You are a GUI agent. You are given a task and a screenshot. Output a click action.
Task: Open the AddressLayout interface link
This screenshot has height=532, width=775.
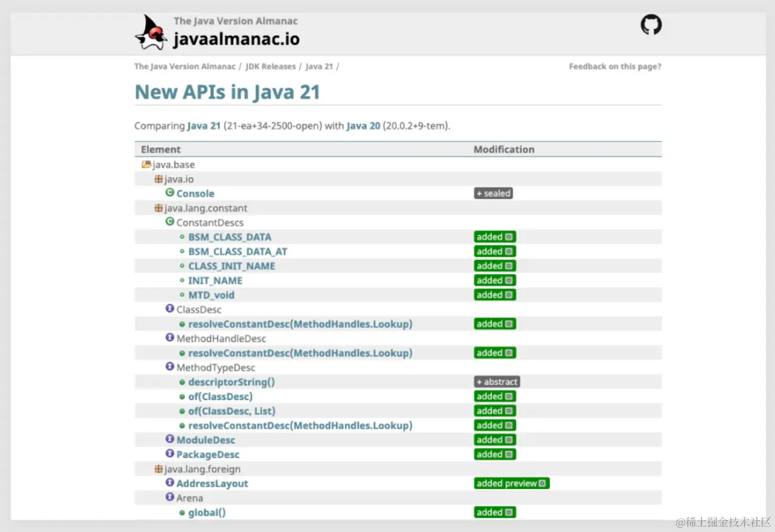[x=212, y=484]
